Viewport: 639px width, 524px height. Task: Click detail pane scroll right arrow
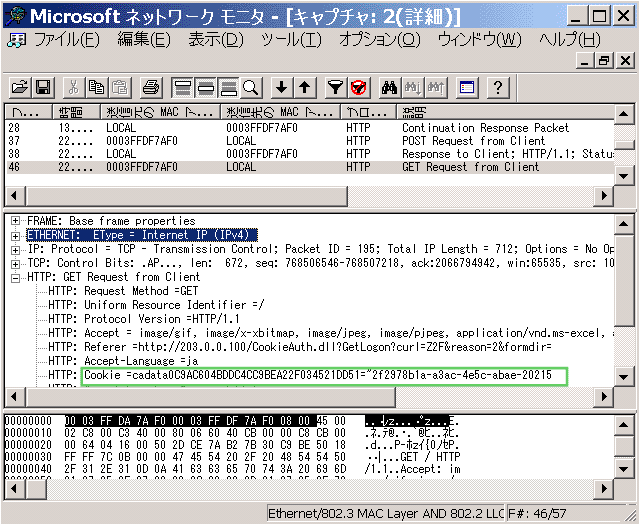[x=604, y=396]
